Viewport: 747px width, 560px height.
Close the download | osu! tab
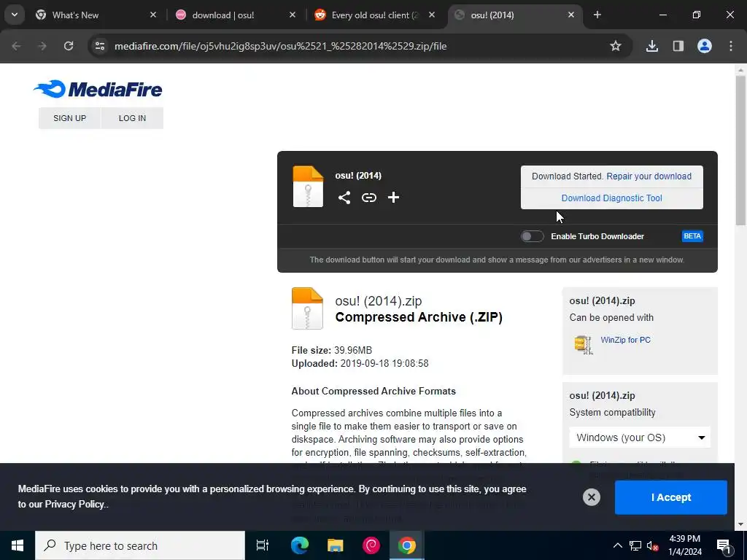coord(293,15)
